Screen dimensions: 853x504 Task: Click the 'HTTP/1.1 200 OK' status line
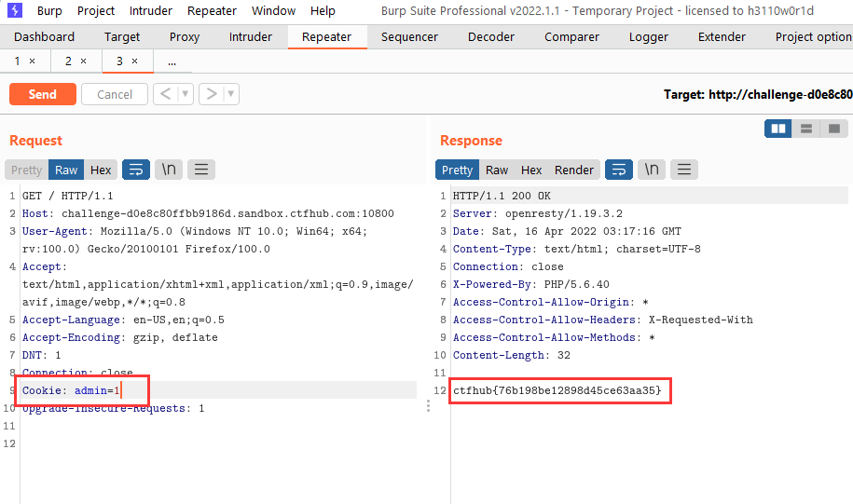502,196
